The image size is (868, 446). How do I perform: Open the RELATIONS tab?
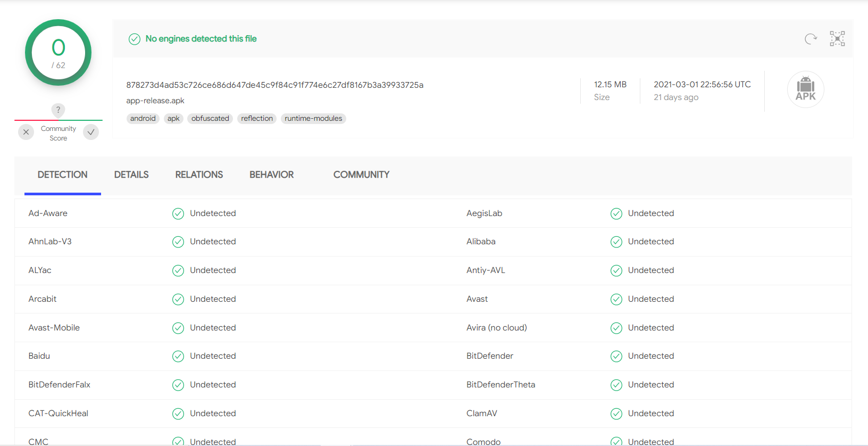(199, 175)
